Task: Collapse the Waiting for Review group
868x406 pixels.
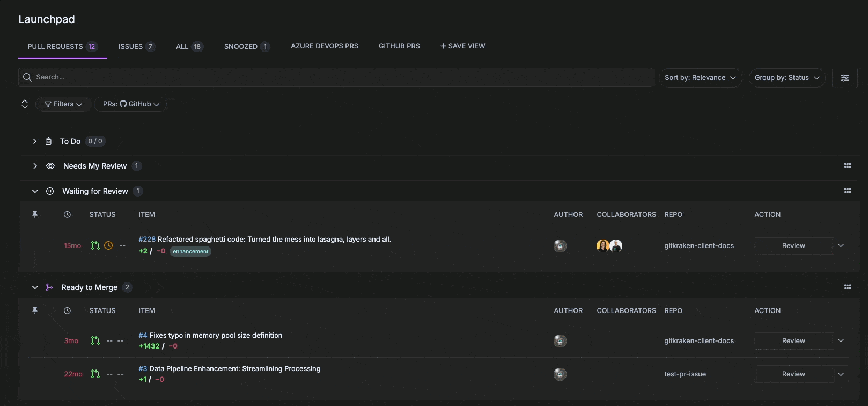Action: click(x=35, y=191)
